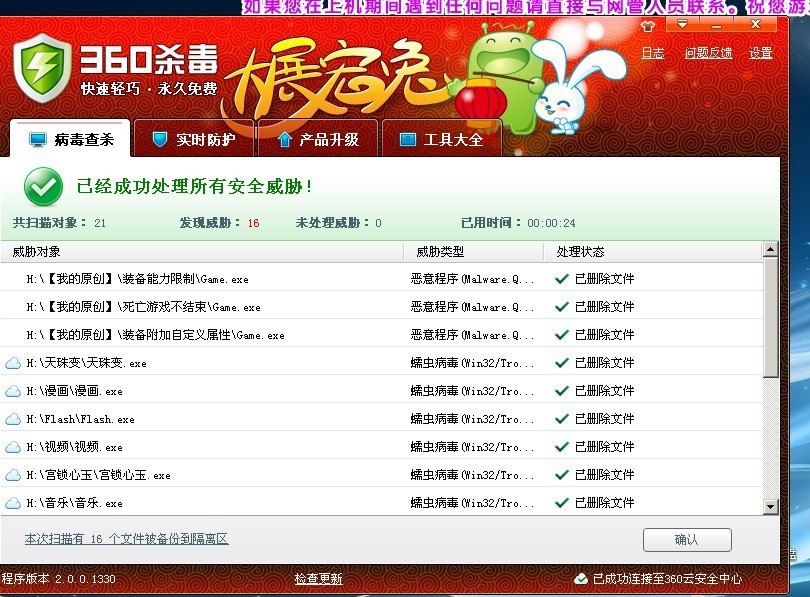Click the threat list scrollbar thumb
This screenshot has height=597, width=810.
pos(771,318)
